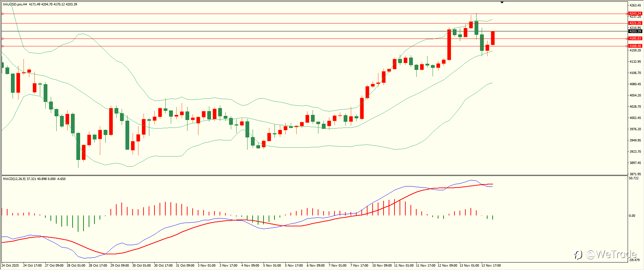This screenshot has height=270, width=644.
Task: Select the tall red candle at 12 Nov 09:00
Action: [449, 45]
